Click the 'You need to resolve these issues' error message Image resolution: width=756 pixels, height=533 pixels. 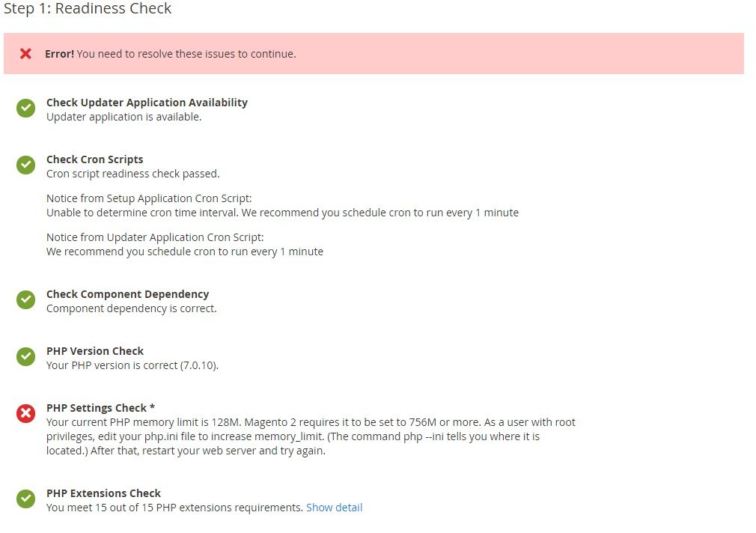click(x=171, y=54)
